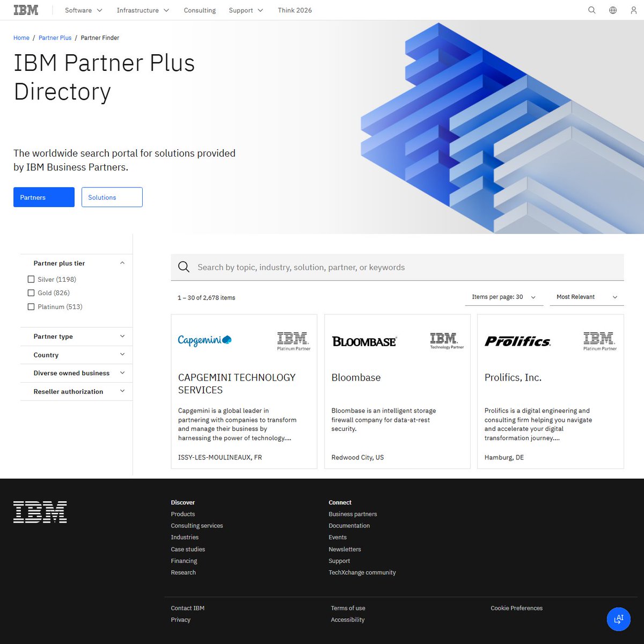Click the magnifier icon in directory search bar
The height and width of the screenshot is (644, 644).
click(184, 267)
